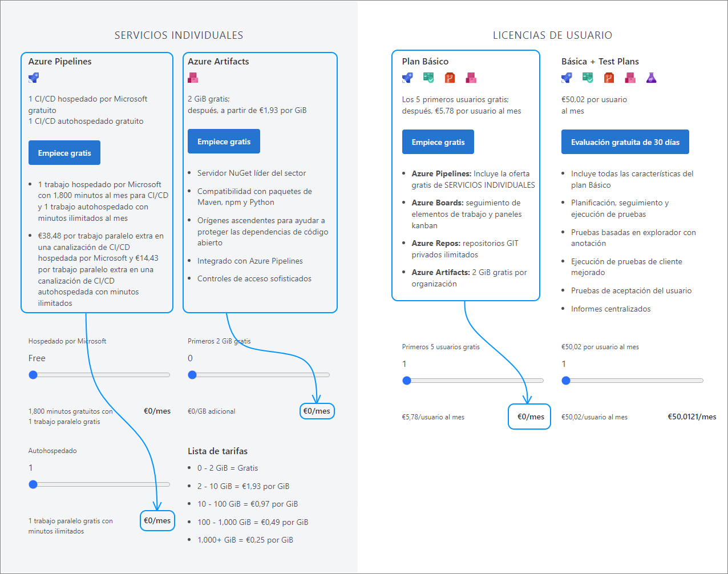This screenshot has height=574, width=728.
Task: Click '100 - 1,000 GiB = €0,49 por GiB'
Action: coord(253,522)
